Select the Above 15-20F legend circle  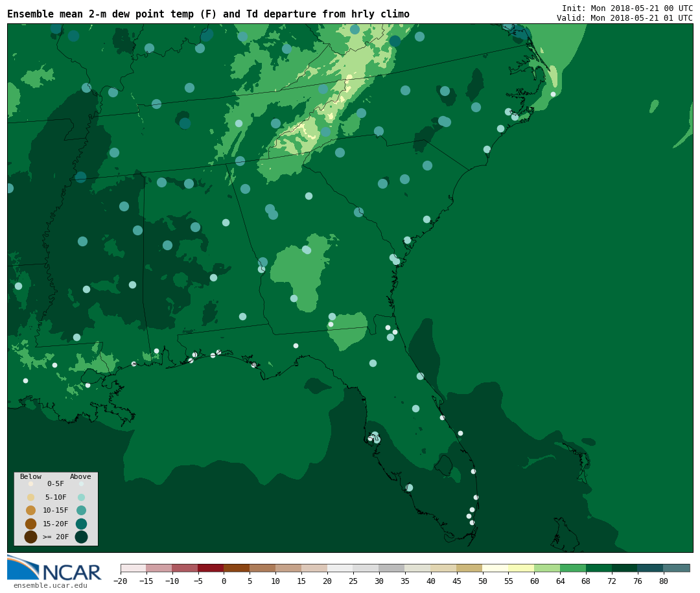point(81,524)
